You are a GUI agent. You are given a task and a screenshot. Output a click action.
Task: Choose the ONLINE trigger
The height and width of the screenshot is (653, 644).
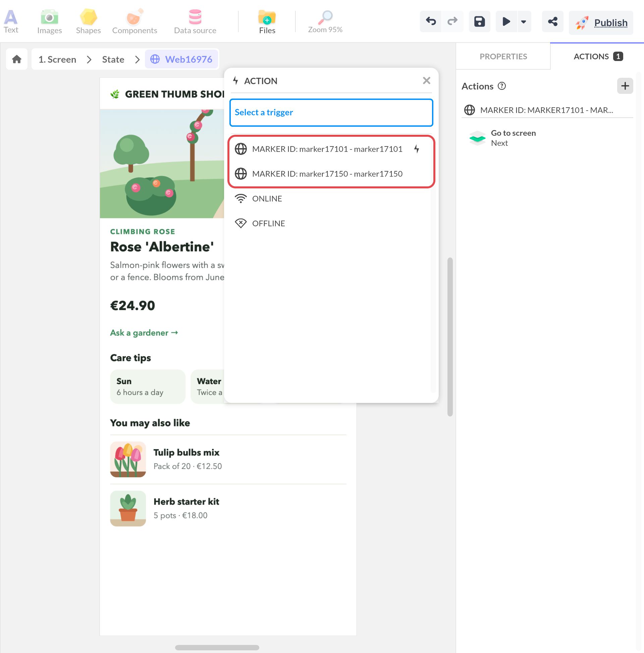point(331,199)
